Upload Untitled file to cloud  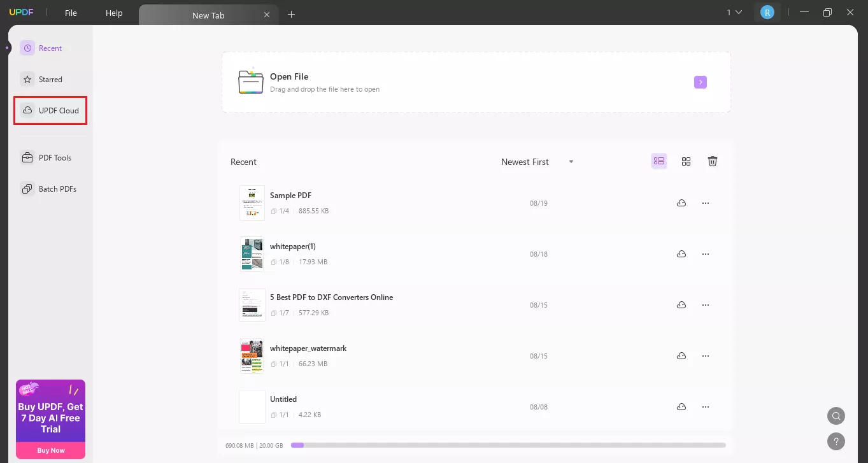tap(681, 407)
